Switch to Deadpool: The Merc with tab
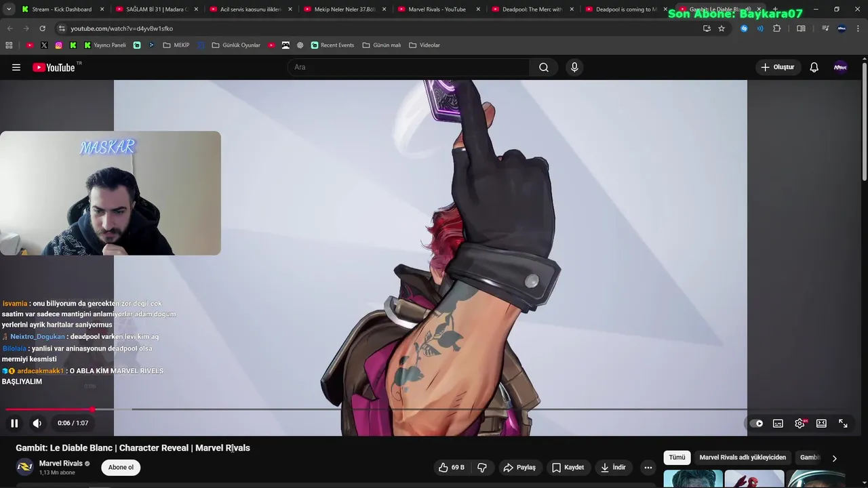This screenshot has height=488, width=868. click(x=531, y=9)
